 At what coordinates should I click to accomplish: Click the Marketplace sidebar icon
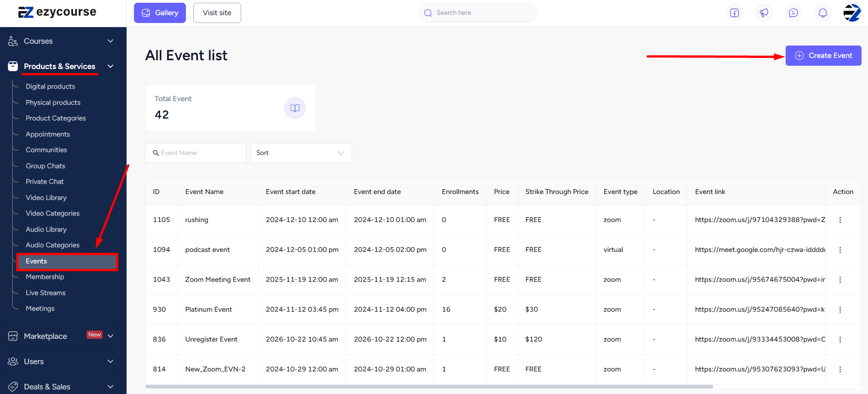pos(13,336)
